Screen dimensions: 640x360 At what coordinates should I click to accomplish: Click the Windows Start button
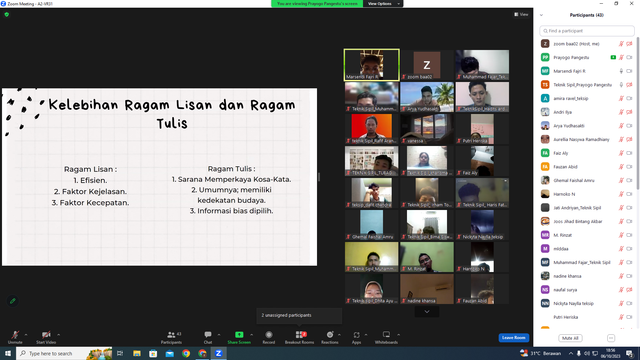[8, 353]
